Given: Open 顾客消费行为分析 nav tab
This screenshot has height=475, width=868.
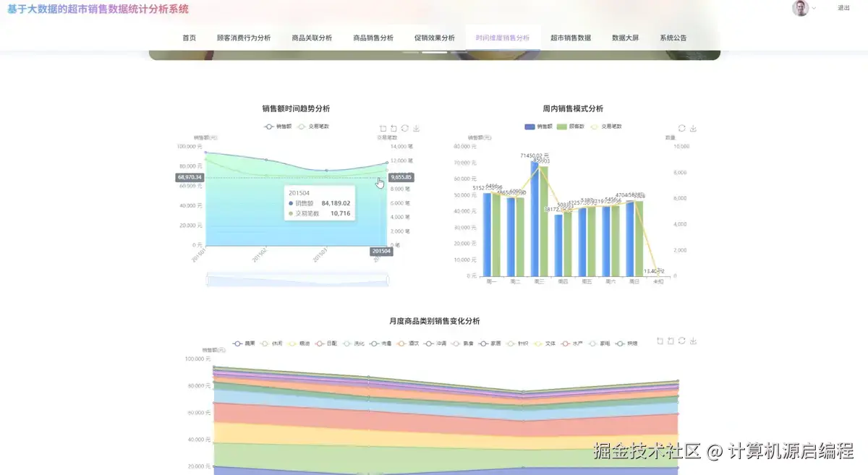Looking at the screenshot, I should (244, 38).
